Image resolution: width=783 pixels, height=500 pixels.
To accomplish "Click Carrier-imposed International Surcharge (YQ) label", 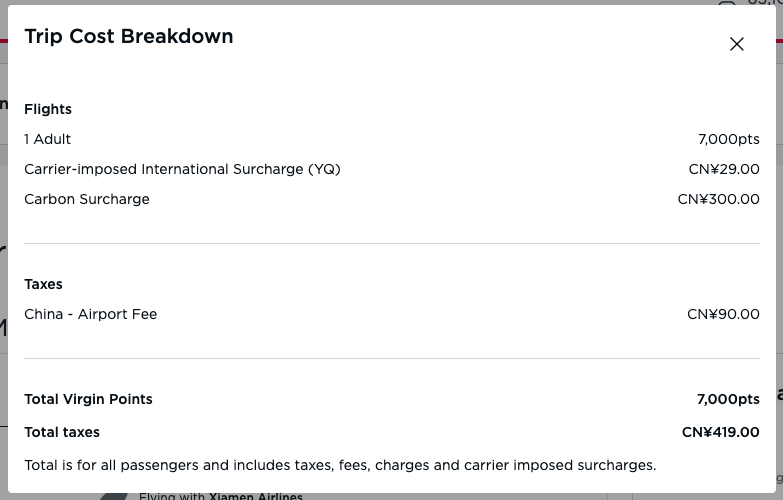I will (182, 169).
